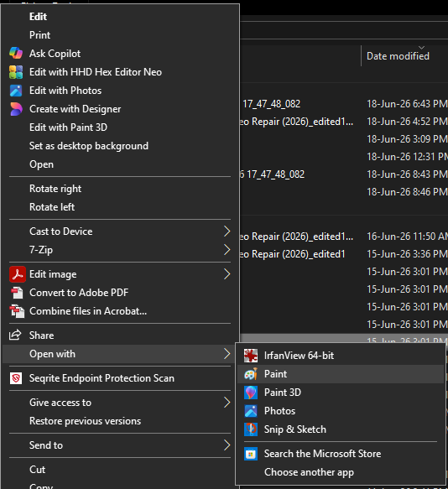The width and height of the screenshot is (448, 489).
Task: Choose Set as desktop background
Action: click(89, 146)
